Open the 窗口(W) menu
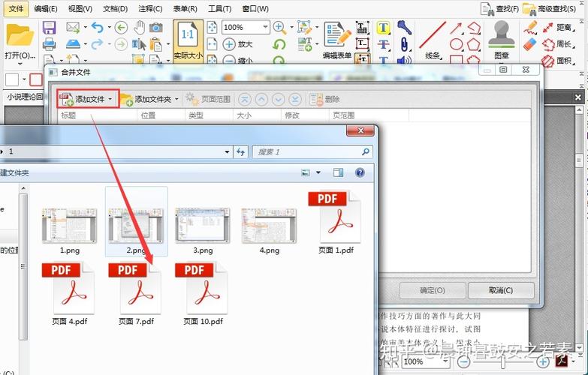This screenshot has height=375, width=588. 255,8
